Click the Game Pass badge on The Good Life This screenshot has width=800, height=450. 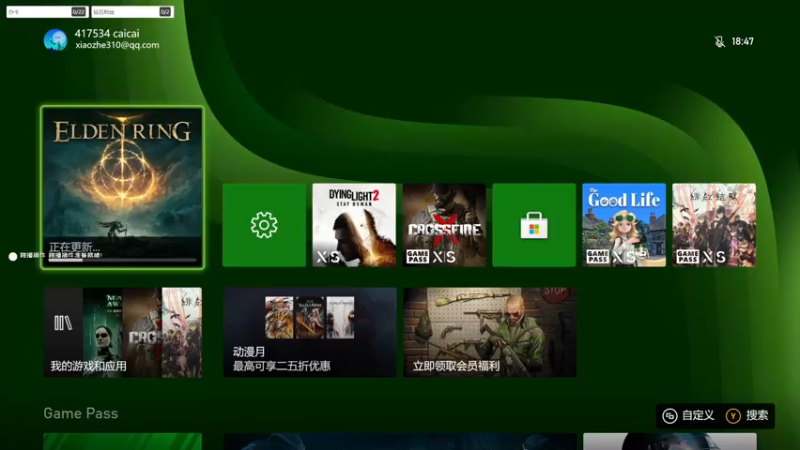[x=597, y=256]
